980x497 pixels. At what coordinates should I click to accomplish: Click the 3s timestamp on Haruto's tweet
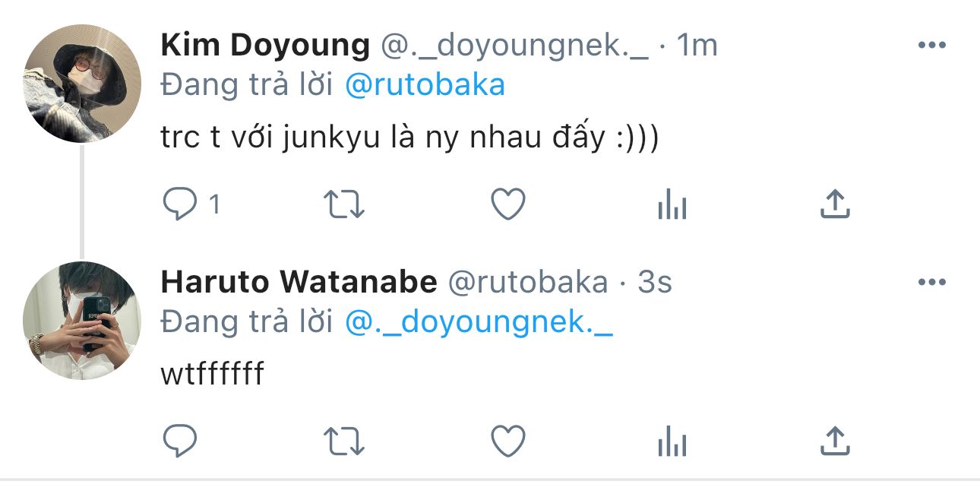coord(655,283)
